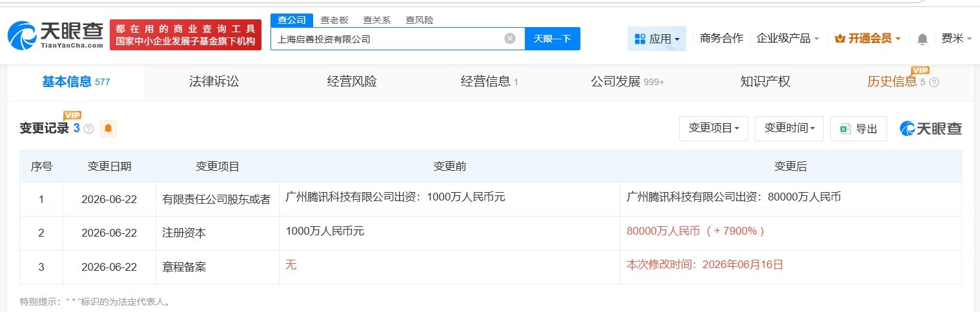980x312 pixels.
Task: Run the search with 天眼一下
Action: pyautogui.click(x=553, y=39)
